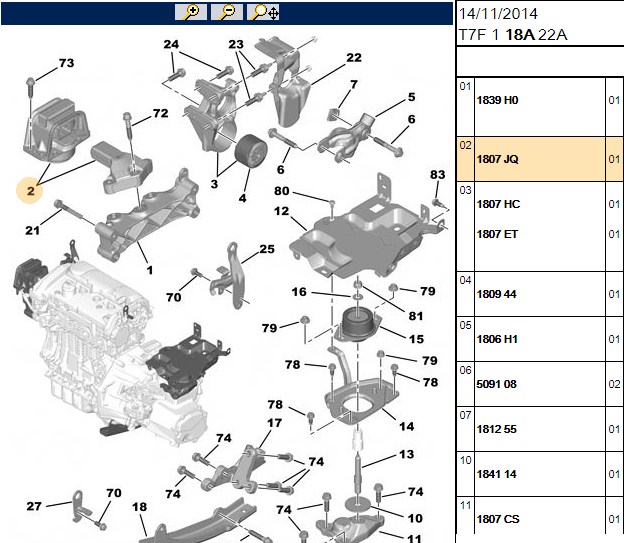
Task: Click the date 14/11/2014
Action: (x=498, y=14)
